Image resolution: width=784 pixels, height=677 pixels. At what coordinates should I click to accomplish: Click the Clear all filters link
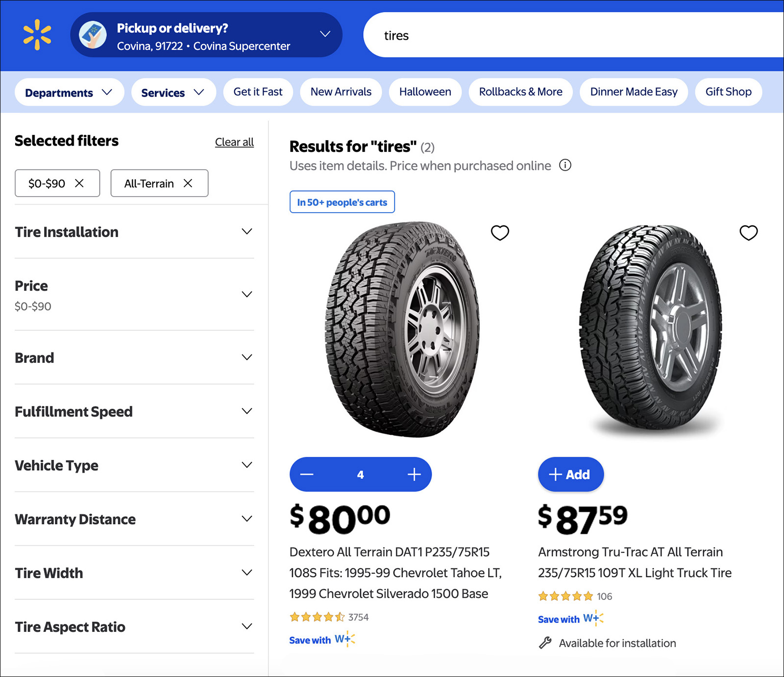(234, 142)
